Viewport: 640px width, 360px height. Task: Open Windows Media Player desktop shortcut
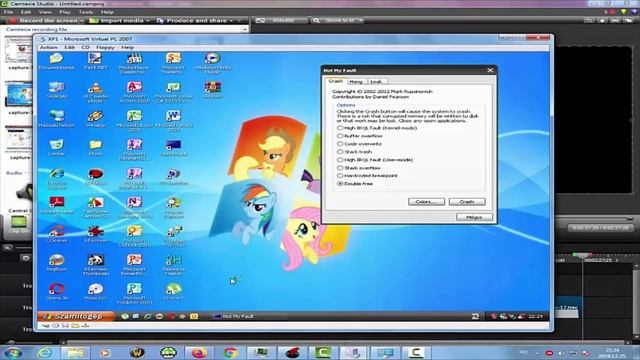tap(213, 63)
